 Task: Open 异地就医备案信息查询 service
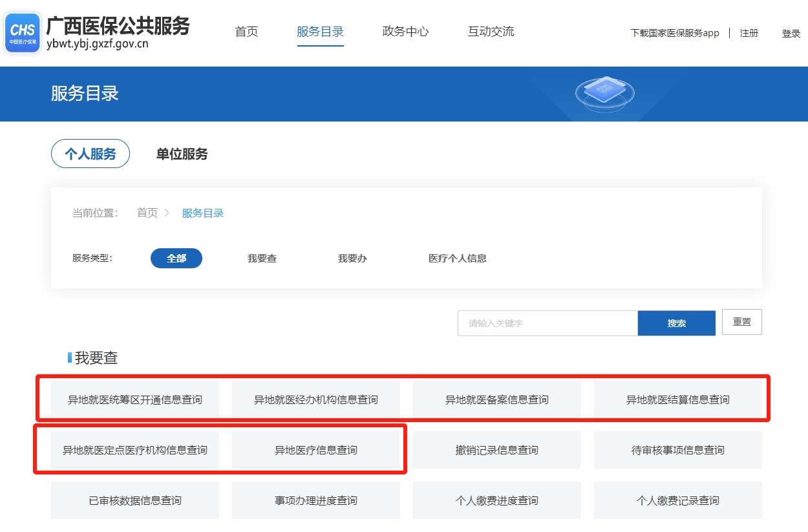pos(496,399)
